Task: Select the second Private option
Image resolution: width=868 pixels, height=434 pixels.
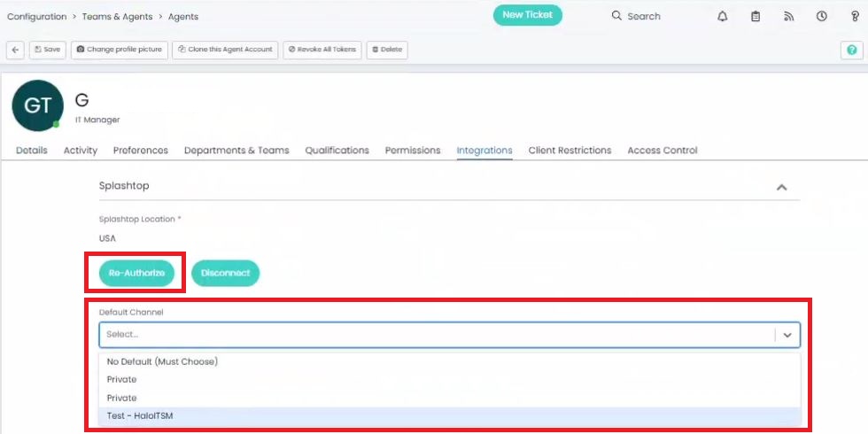Action: 450,398
